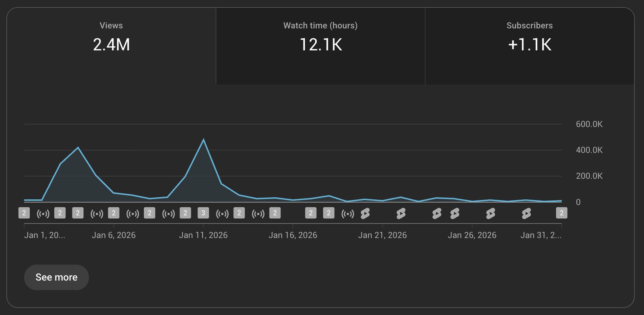Click the 2-videos marker at Jan 31
This screenshot has width=644, height=315.
click(x=561, y=213)
